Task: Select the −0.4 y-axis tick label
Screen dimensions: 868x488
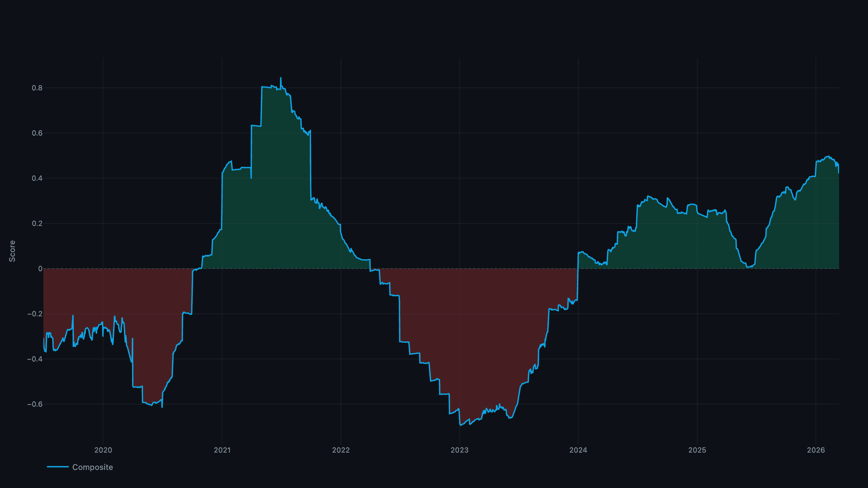Action: coord(35,359)
